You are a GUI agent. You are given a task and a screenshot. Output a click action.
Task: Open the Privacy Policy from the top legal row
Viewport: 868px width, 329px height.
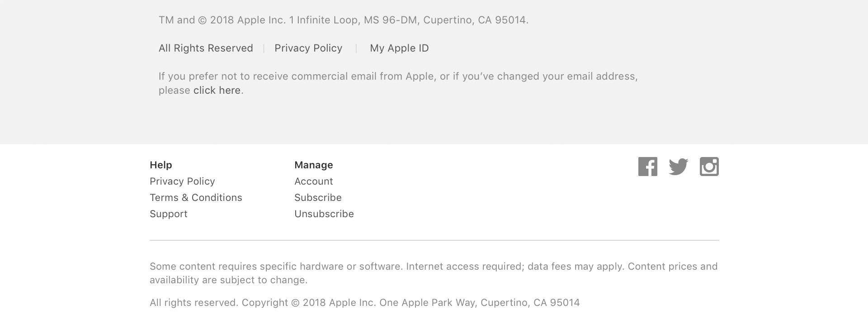coord(308,48)
